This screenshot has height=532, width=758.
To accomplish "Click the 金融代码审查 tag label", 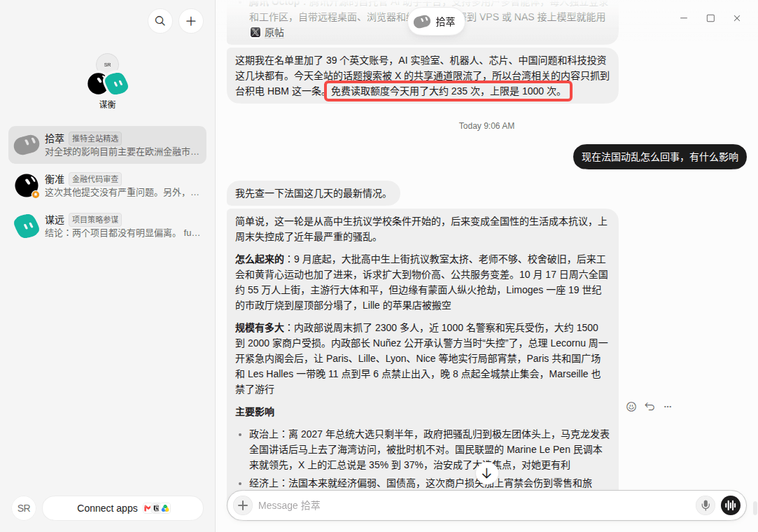I will pos(95,179).
